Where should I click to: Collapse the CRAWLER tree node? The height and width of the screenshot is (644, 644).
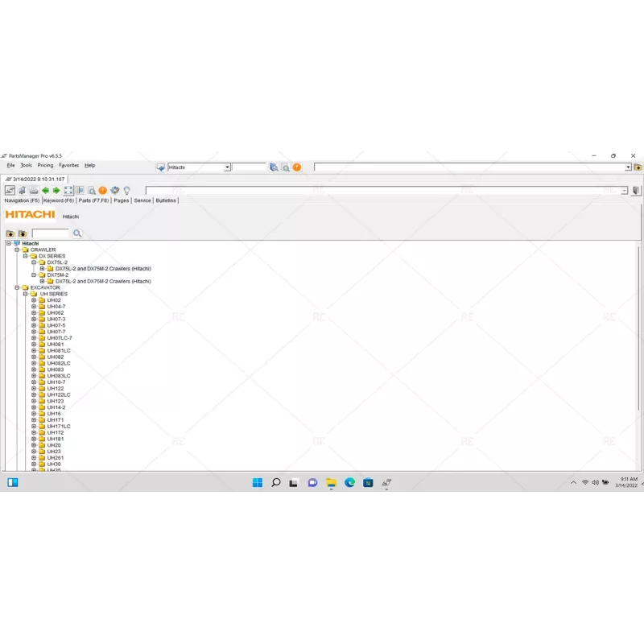(17, 250)
